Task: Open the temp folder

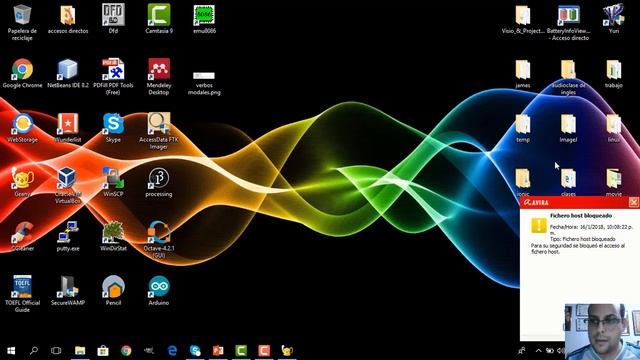Action: pos(523,128)
